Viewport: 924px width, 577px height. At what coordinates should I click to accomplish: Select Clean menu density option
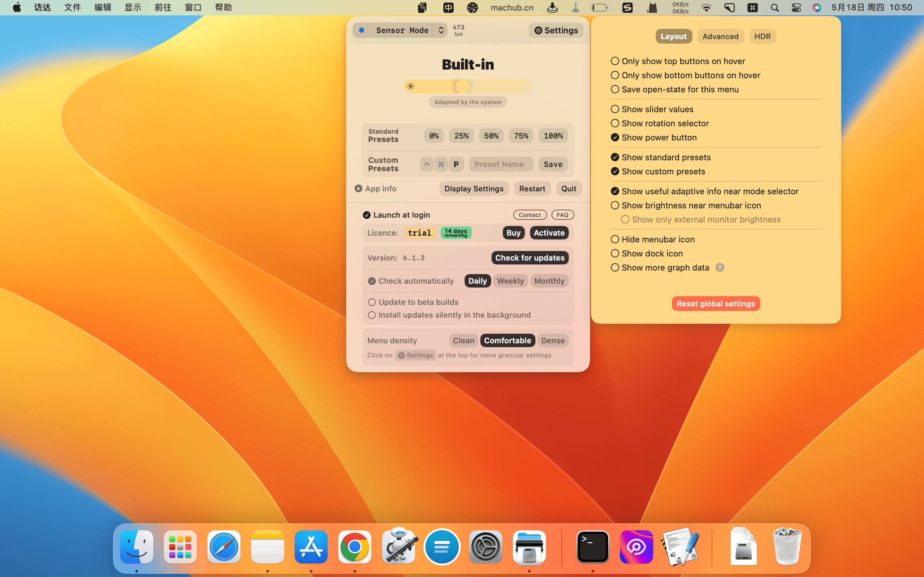point(464,340)
